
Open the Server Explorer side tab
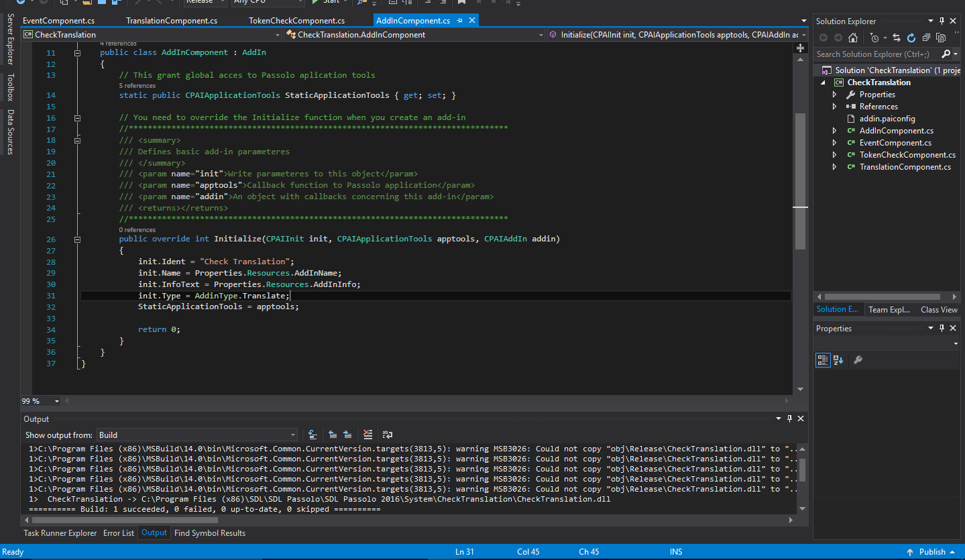[10, 39]
